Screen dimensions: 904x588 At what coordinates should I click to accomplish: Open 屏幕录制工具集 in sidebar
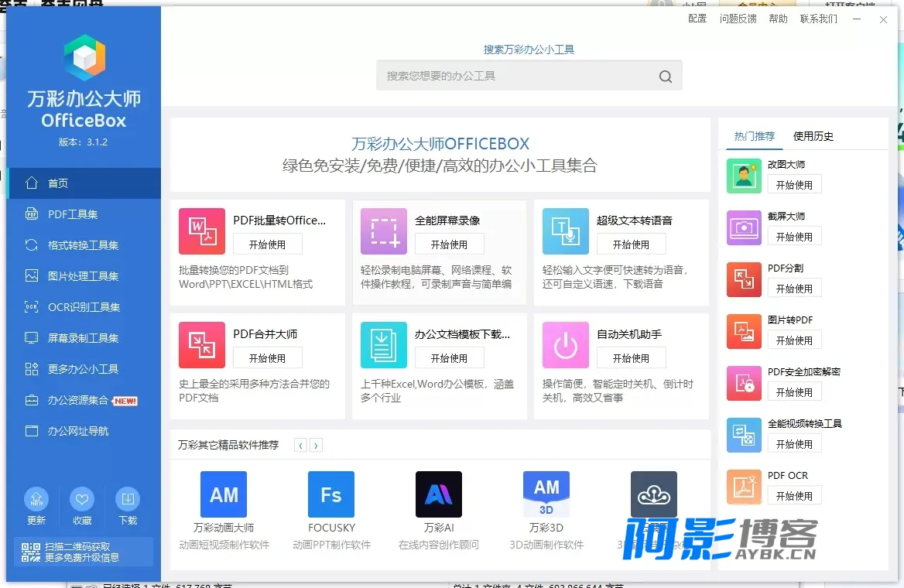(85, 338)
